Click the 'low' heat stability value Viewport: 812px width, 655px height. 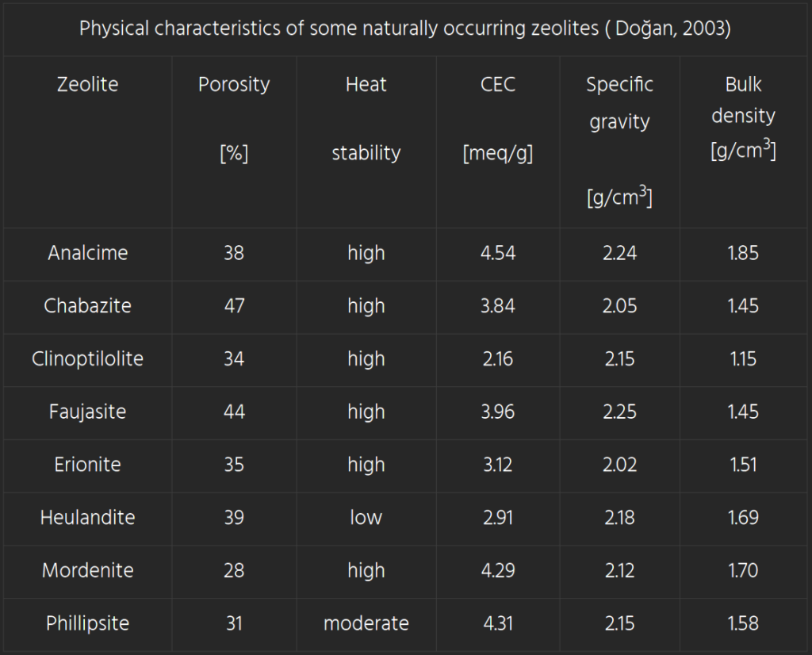click(366, 518)
